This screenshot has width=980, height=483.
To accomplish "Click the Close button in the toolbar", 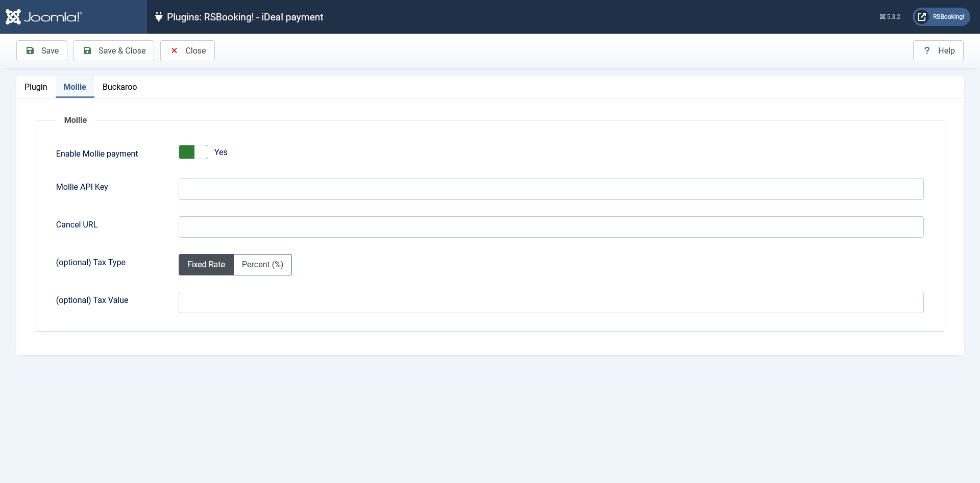I will pos(187,50).
